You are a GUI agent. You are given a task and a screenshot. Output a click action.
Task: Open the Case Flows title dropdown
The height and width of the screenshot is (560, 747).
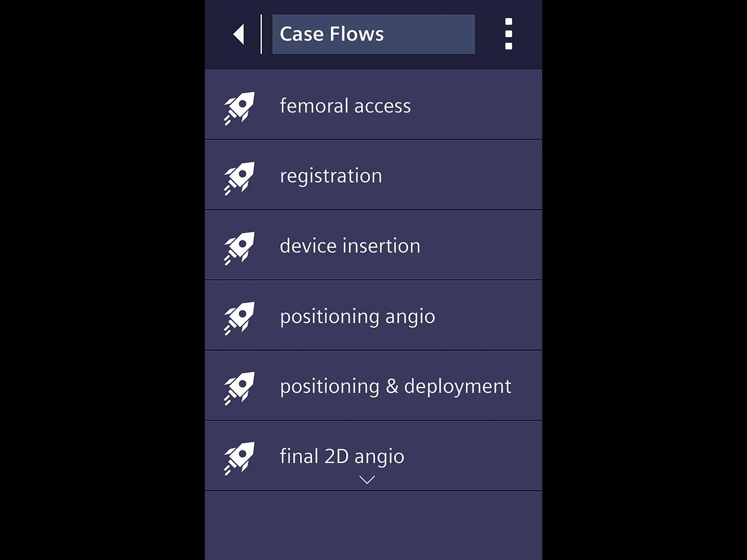coord(373,34)
